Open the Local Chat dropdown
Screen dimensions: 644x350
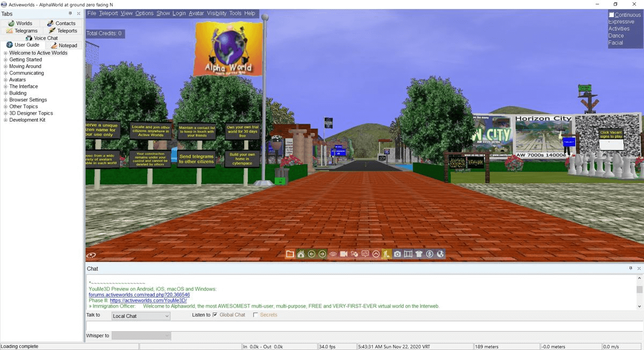(141, 316)
